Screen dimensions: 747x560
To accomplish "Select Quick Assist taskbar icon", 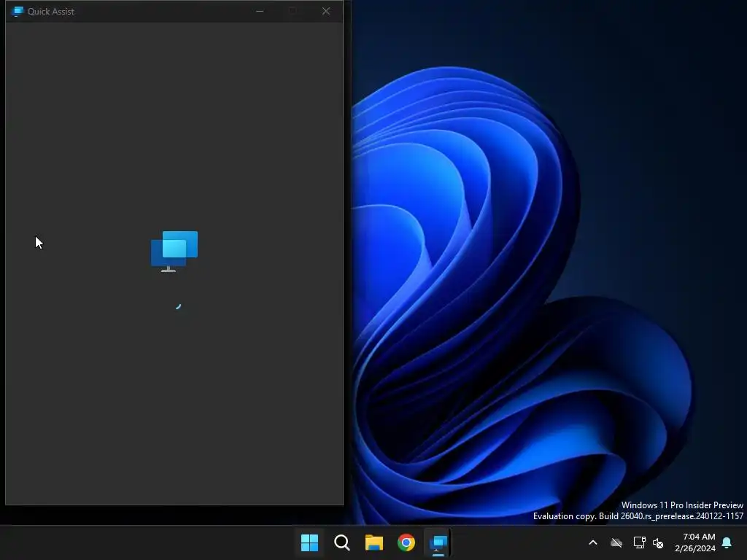I will click(438, 542).
